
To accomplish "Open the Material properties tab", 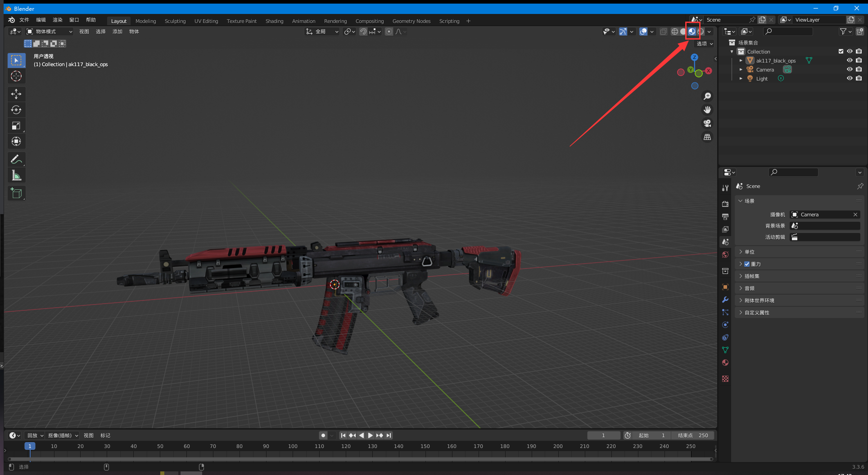I will [x=725, y=363].
